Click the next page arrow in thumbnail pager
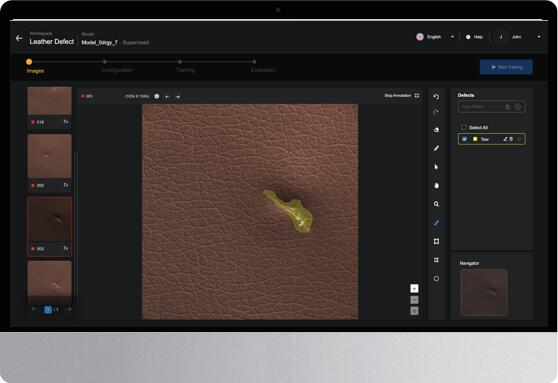Image resolution: width=558 pixels, height=383 pixels. click(x=69, y=309)
